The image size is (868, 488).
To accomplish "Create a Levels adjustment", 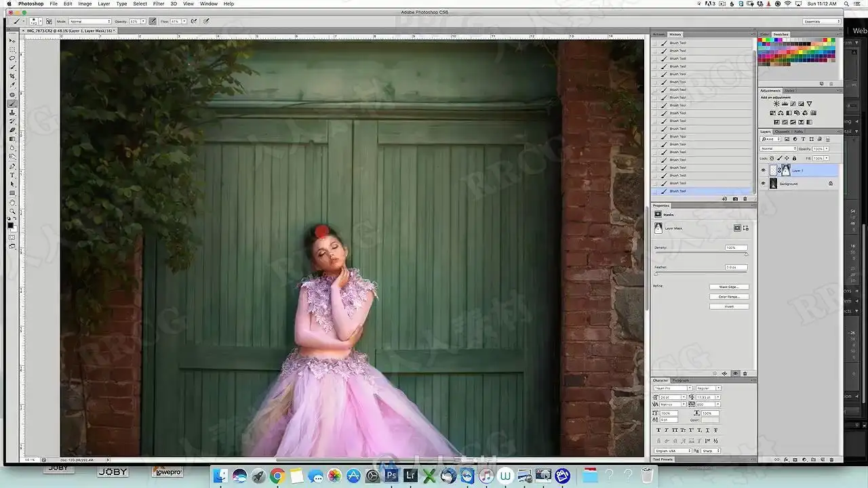I will tap(785, 104).
